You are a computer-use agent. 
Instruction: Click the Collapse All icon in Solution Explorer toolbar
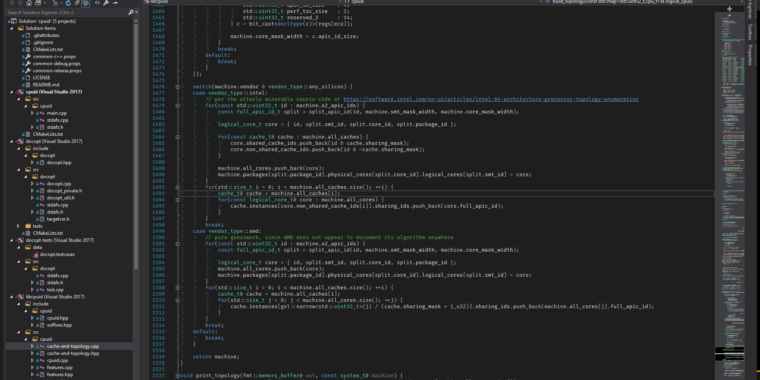click(x=77, y=3)
